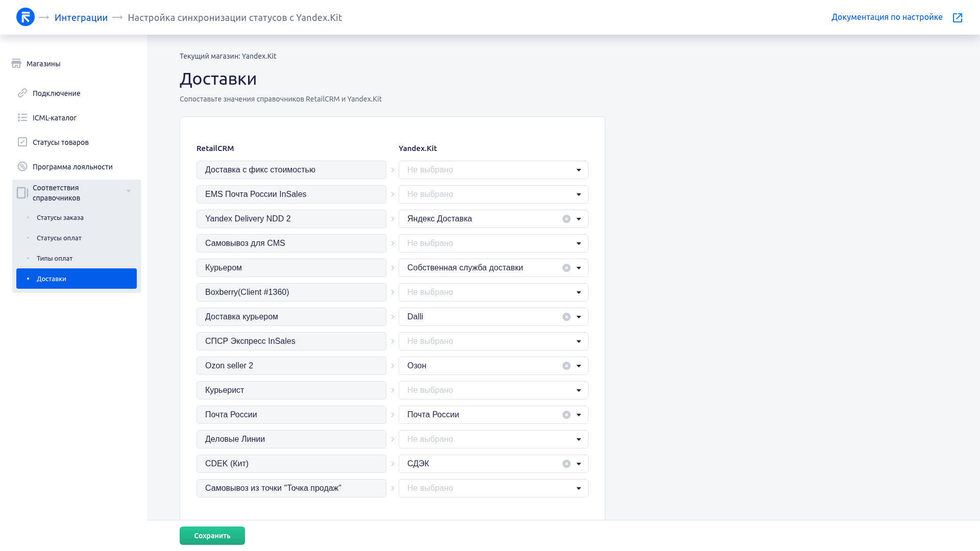Screen dimensions: 980x551
Task: Click the RetailCRM logo icon
Action: (26, 17)
